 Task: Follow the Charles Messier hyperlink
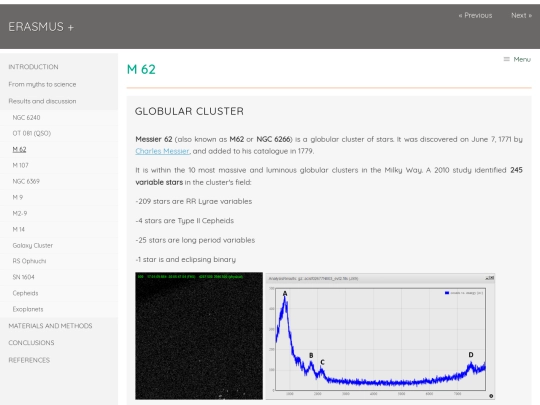pyautogui.click(x=162, y=151)
